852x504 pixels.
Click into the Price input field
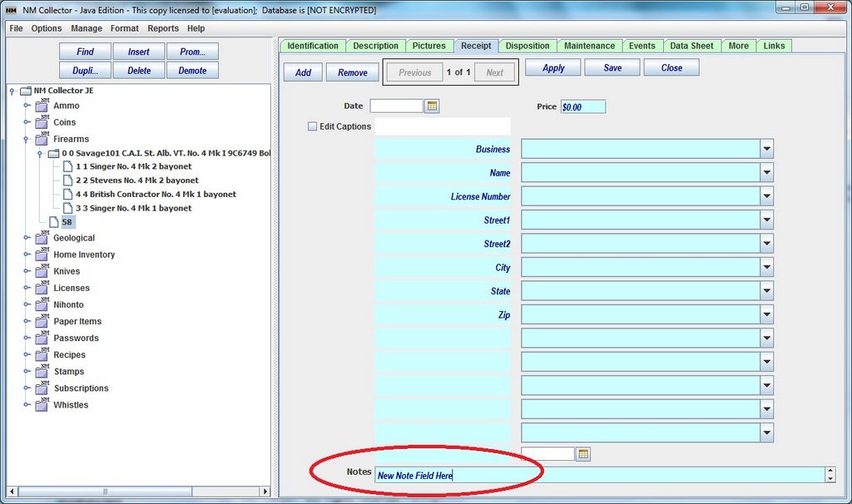click(x=582, y=107)
